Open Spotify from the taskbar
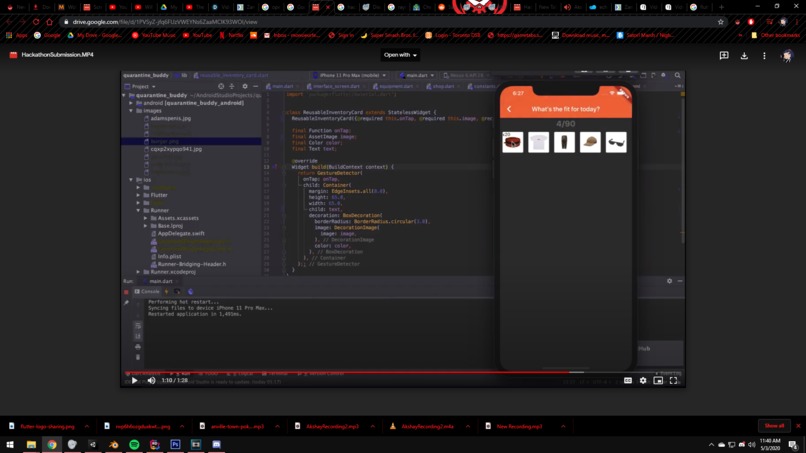The image size is (806, 453). click(134, 444)
